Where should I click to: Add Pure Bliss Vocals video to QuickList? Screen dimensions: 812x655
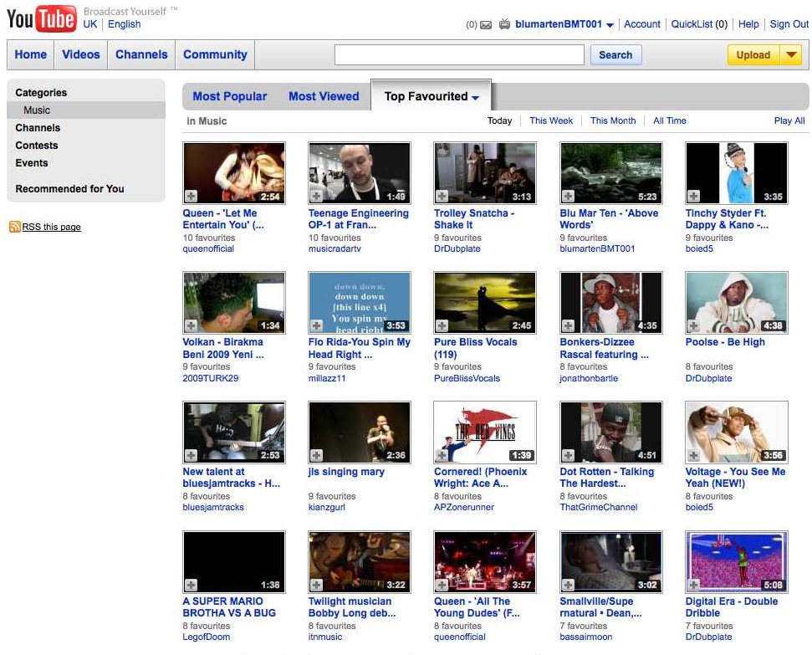click(442, 325)
